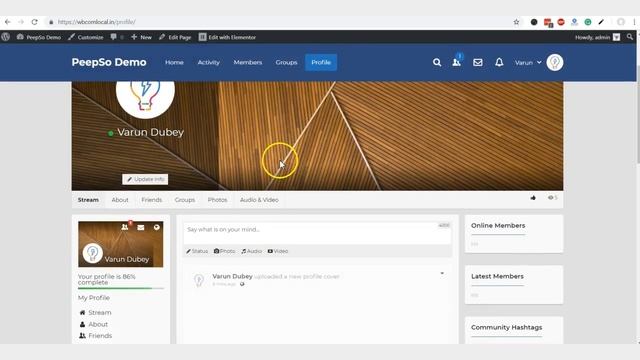
Task: Click the Varun Dubey cover name
Action: click(150, 132)
